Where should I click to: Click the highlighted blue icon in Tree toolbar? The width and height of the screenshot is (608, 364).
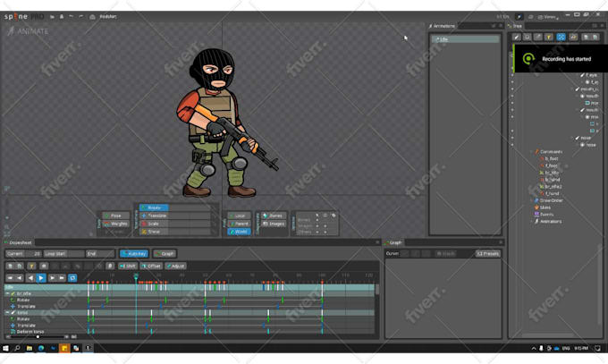point(561,37)
